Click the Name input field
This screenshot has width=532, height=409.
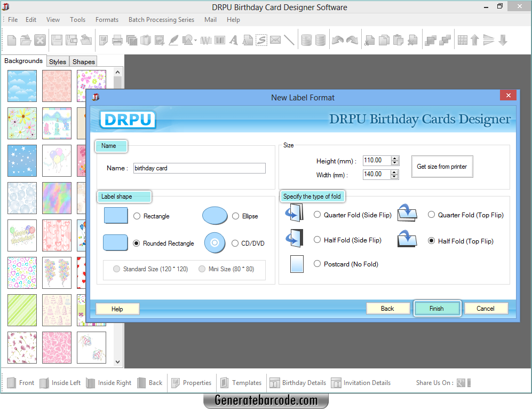pyautogui.click(x=199, y=168)
